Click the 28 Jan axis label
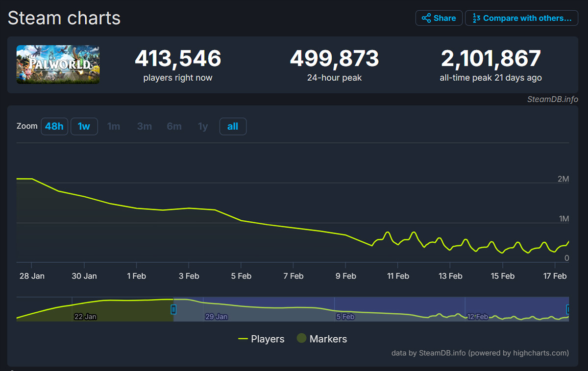Image resolution: width=588 pixels, height=371 pixels. click(x=31, y=276)
